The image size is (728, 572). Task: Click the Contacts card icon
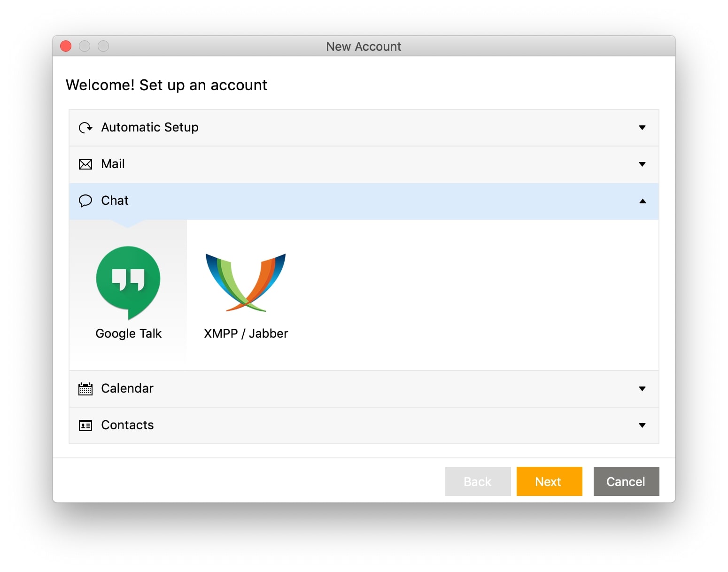point(85,425)
